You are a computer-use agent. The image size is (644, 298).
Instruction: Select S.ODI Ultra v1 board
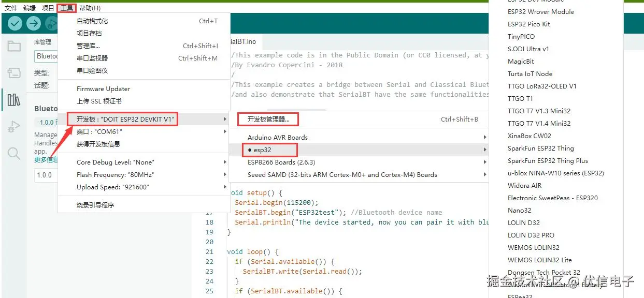556,49
